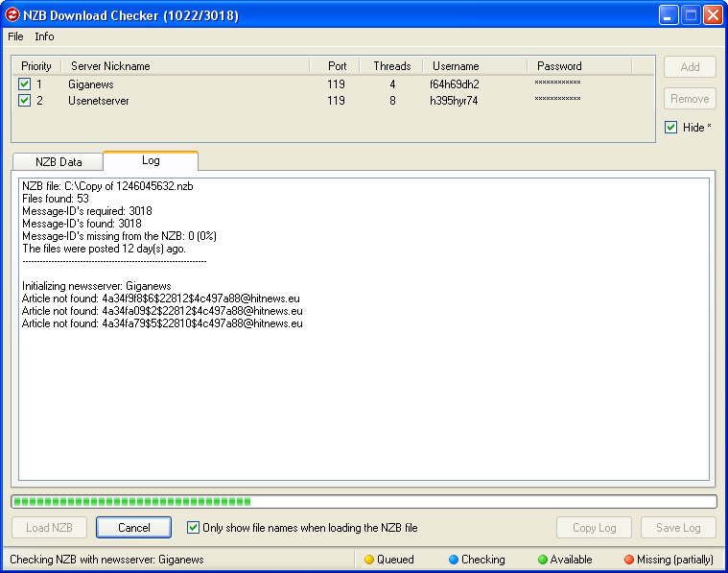The image size is (728, 573).
Task: Click username h395hyr74 cell
Action: coord(454,101)
